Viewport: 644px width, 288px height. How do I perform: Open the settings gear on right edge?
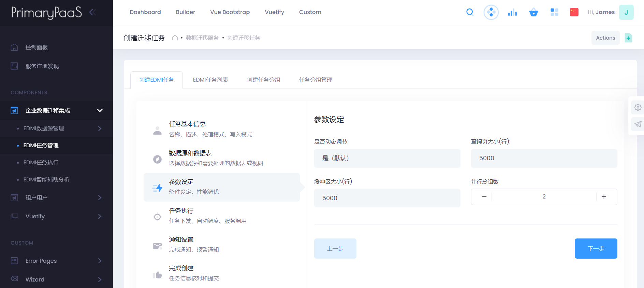click(x=638, y=107)
